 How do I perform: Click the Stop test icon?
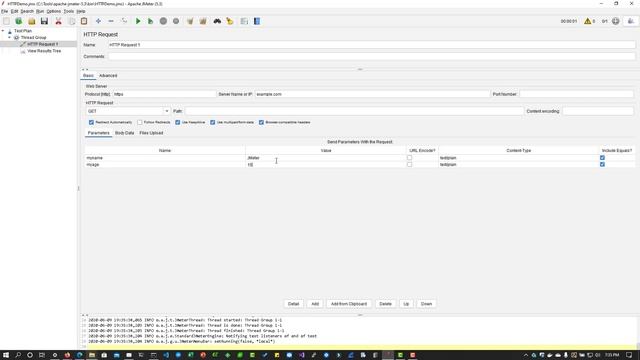(x=163, y=21)
